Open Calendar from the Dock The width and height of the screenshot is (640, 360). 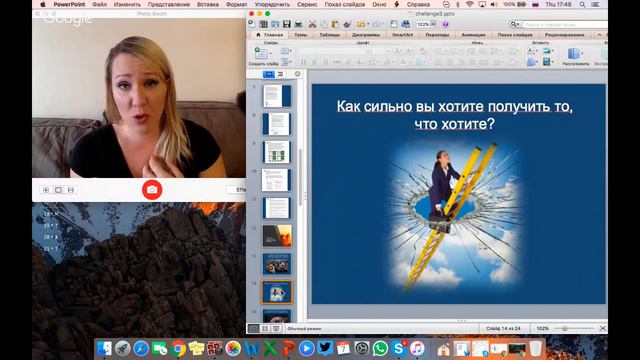point(343,349)
